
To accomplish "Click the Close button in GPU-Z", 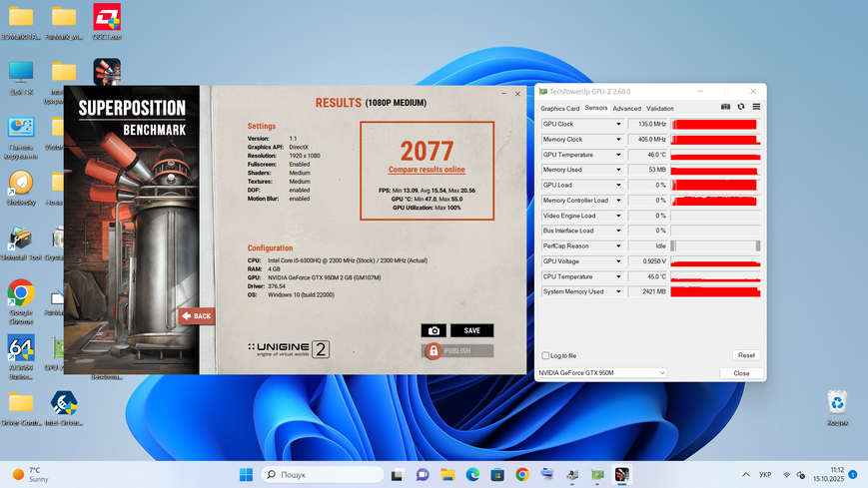I will coord(741,373).
